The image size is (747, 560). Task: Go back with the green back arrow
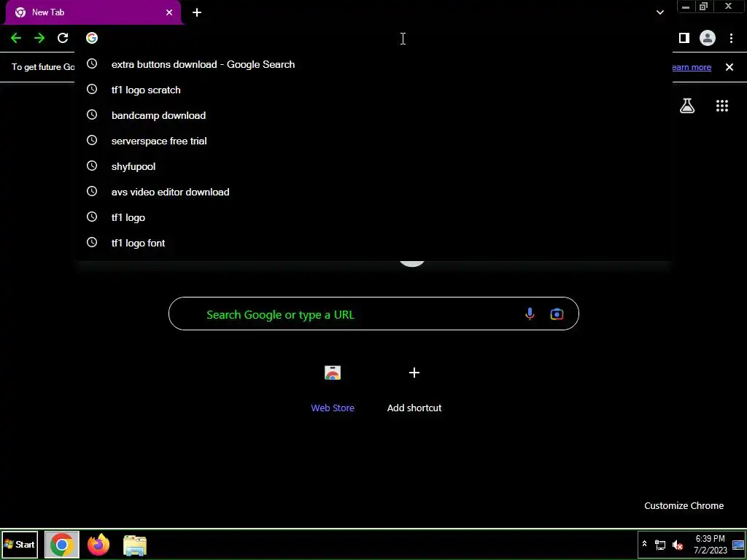(16, 38)
